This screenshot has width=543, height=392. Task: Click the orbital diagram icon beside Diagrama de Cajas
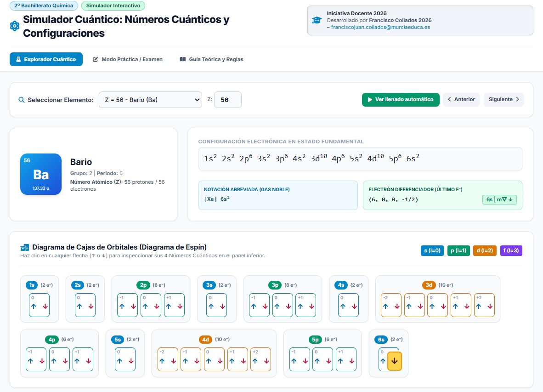[25, 247]
